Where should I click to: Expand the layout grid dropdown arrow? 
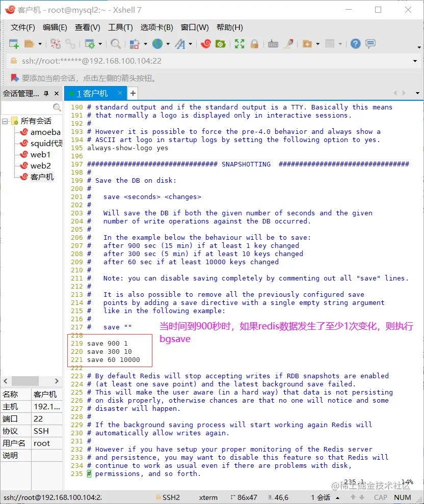340,44
